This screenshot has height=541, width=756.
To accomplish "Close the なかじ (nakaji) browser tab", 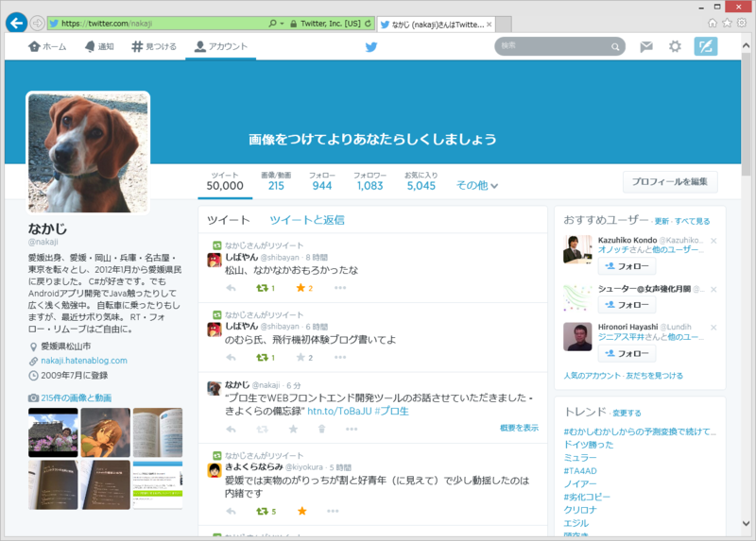I will (x=489, y=25).
